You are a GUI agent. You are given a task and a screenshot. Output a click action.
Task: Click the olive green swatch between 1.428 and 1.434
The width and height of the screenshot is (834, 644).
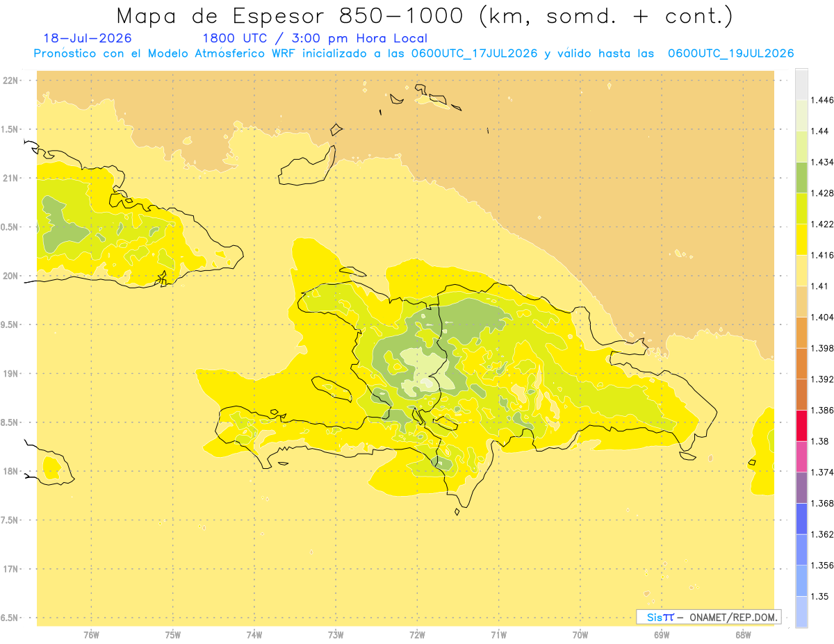pos(801,177)
